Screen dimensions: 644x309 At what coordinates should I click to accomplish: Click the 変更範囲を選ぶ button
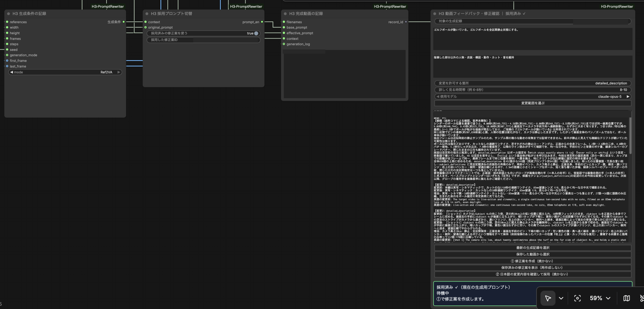pyautogui.click(x=533, y=103)
